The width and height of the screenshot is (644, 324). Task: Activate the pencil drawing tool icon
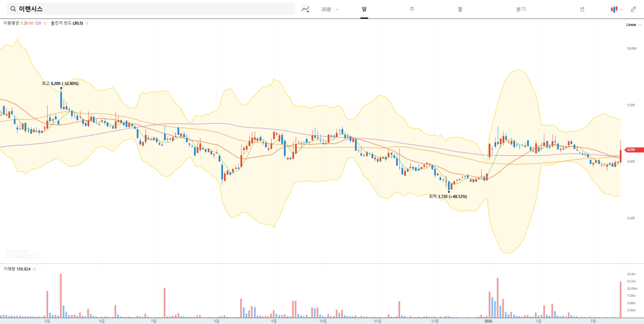coord(633,9)
